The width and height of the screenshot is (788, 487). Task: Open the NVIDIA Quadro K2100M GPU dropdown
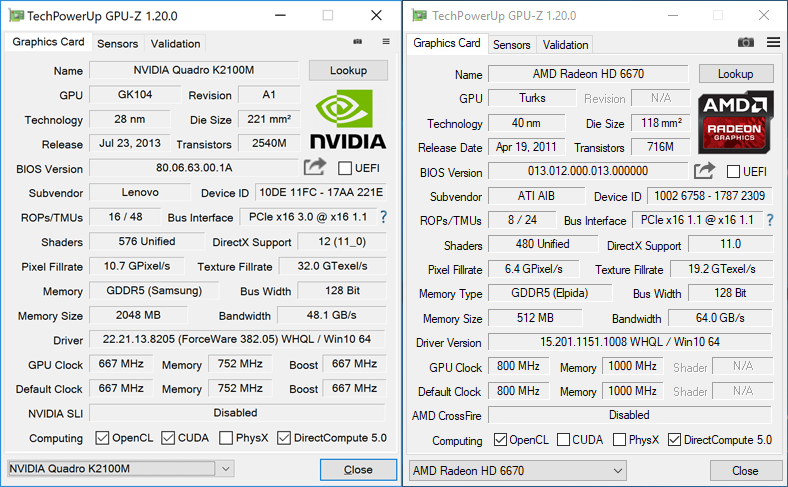click(121, 469)
